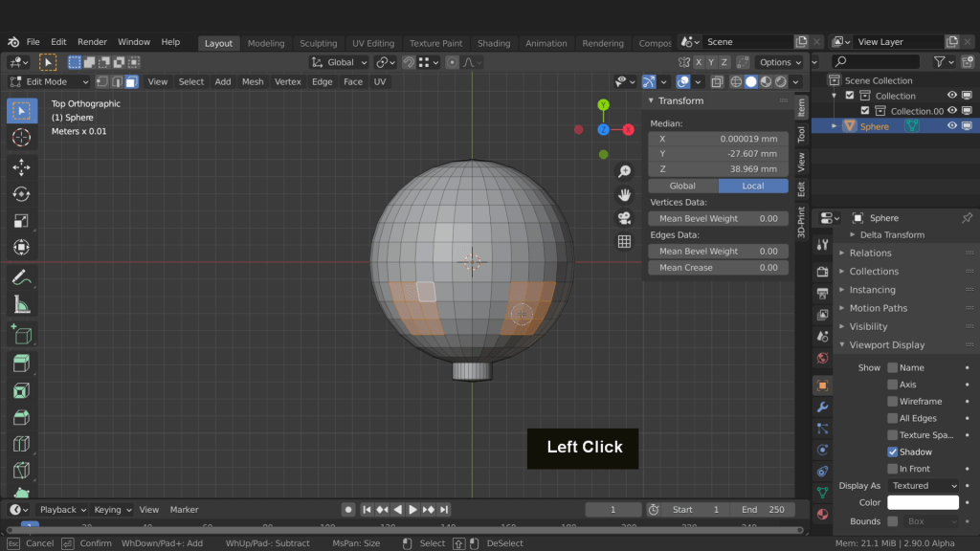Switch to the Sculpting workspace tab
The width and height of the screenshot is (980, 551).
(x=318, y=43)
